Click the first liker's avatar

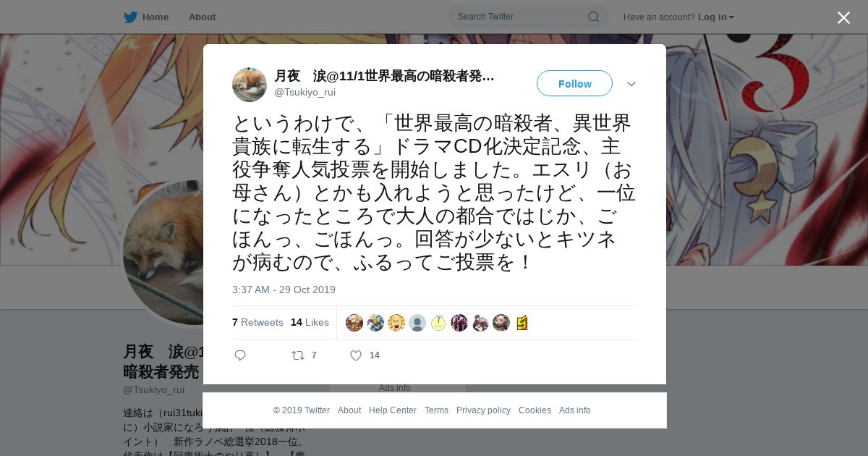coord(354,323)
